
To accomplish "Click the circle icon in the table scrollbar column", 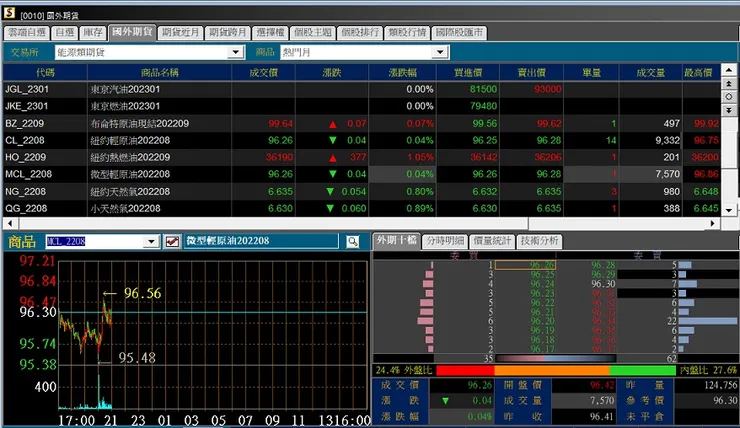I will (x=729, y=97).
